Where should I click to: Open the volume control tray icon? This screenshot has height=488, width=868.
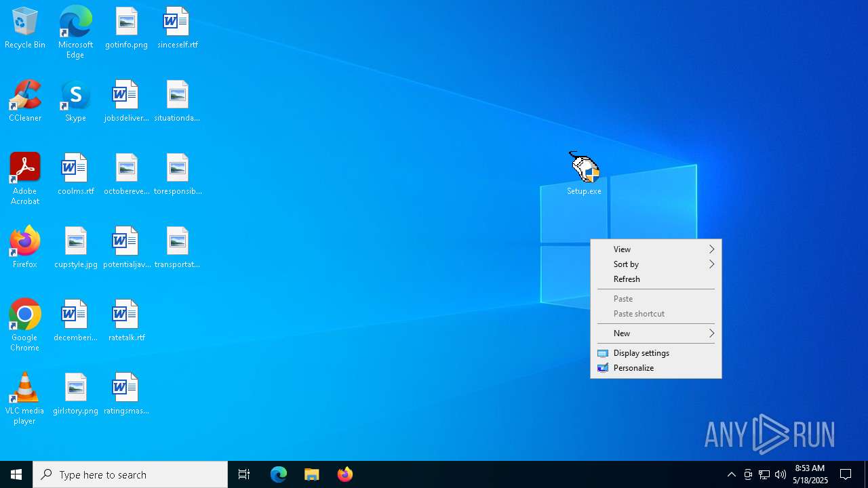coord(781,474)
